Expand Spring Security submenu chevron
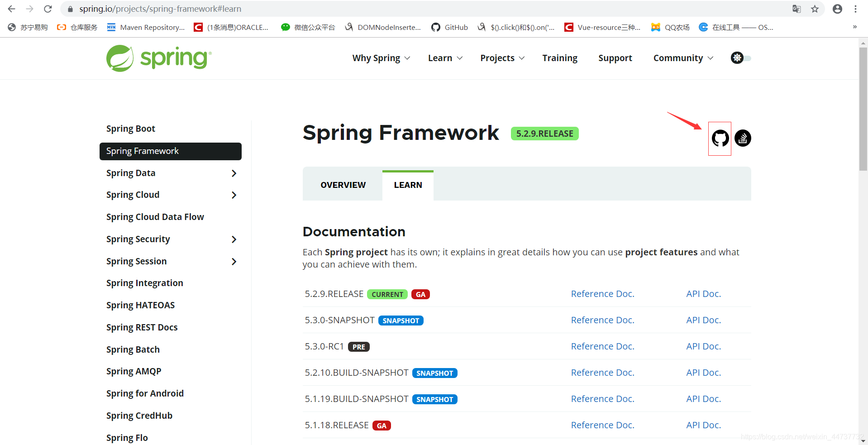This screenshot has height=445, width=868. [x=234, y=239]
